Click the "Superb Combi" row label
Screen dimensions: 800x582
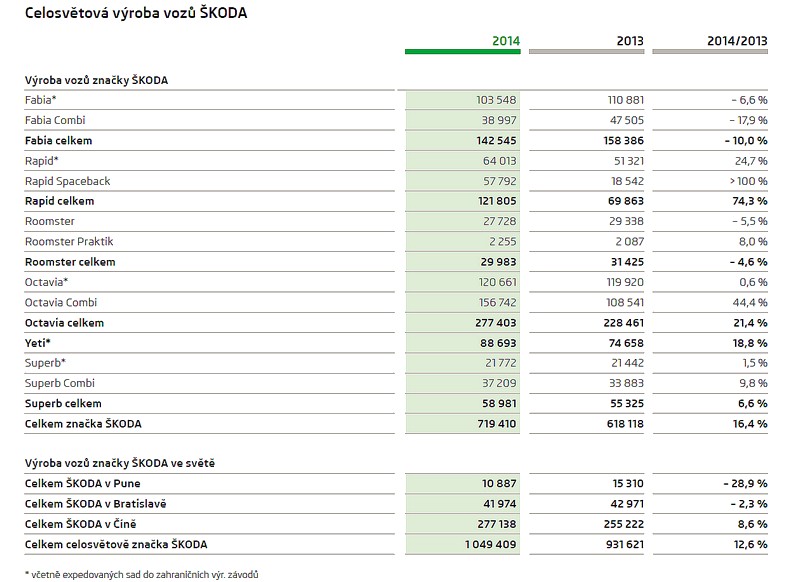point(60,383)
